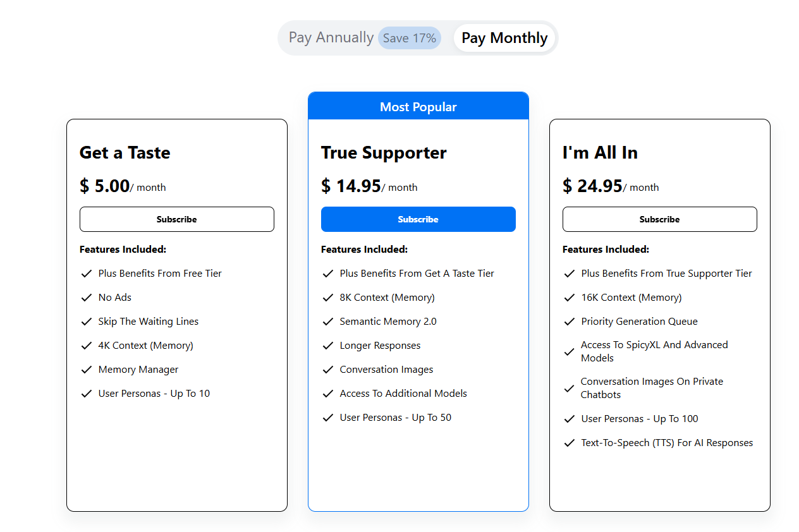
Task: Click checkmark beside 8K Context (Memory)
Action: (328, 298)
